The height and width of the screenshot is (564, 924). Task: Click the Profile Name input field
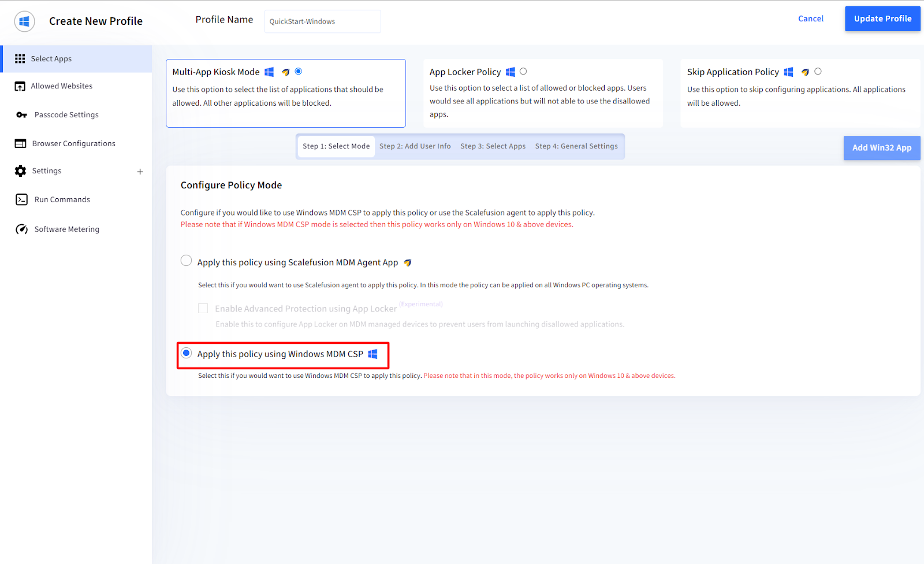coord(322,21)
